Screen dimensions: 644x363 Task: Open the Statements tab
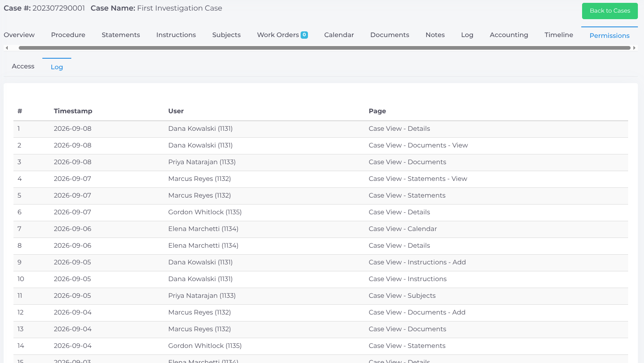click(121, 35)
